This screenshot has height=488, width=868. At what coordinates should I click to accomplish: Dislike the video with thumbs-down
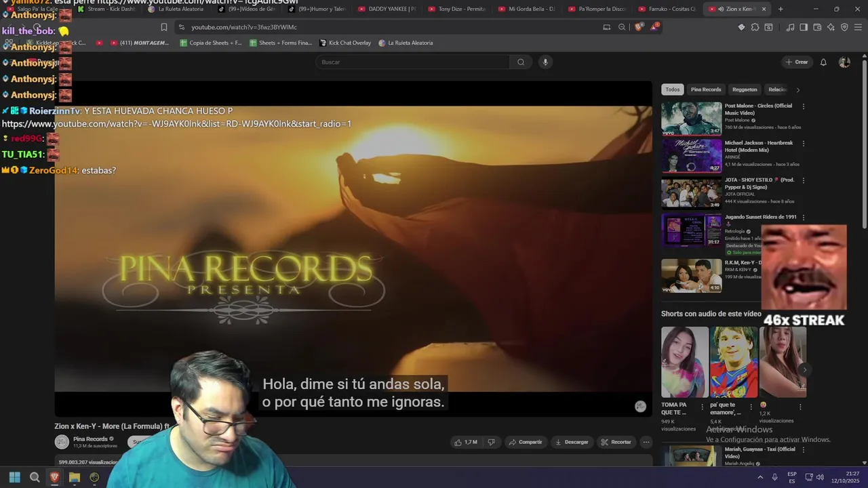point(492,442)
